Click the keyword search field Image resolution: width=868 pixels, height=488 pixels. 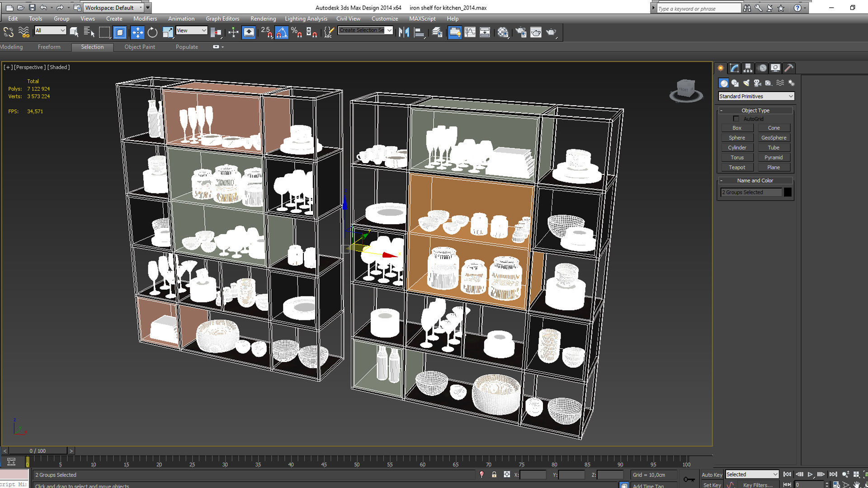point(698,8)
